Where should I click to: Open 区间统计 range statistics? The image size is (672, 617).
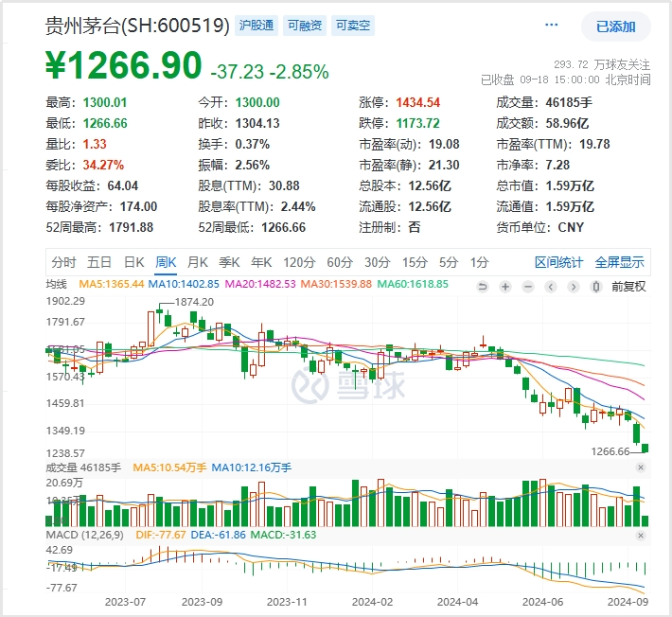coord(558,262)
